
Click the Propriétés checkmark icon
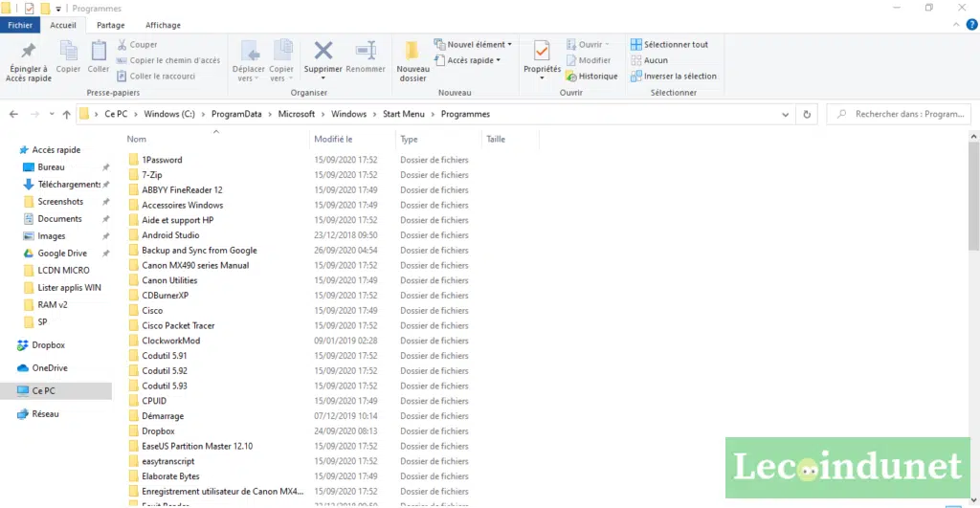pyautogui.click(x=542, y=50)
